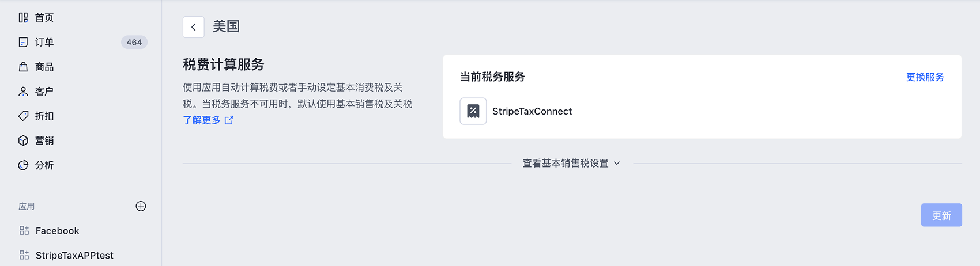This screenshot has height=266, width=980.
Task: Select the 客户 person icon
Action: [23, 92]
